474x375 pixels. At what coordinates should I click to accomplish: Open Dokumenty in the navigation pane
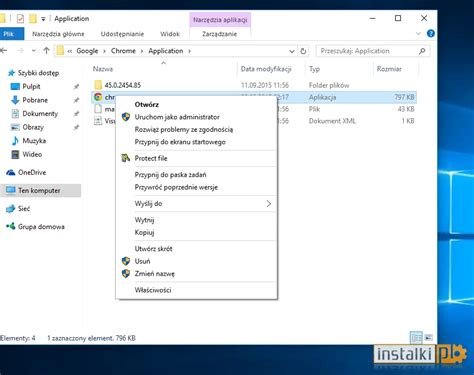[x=40, y=114]
